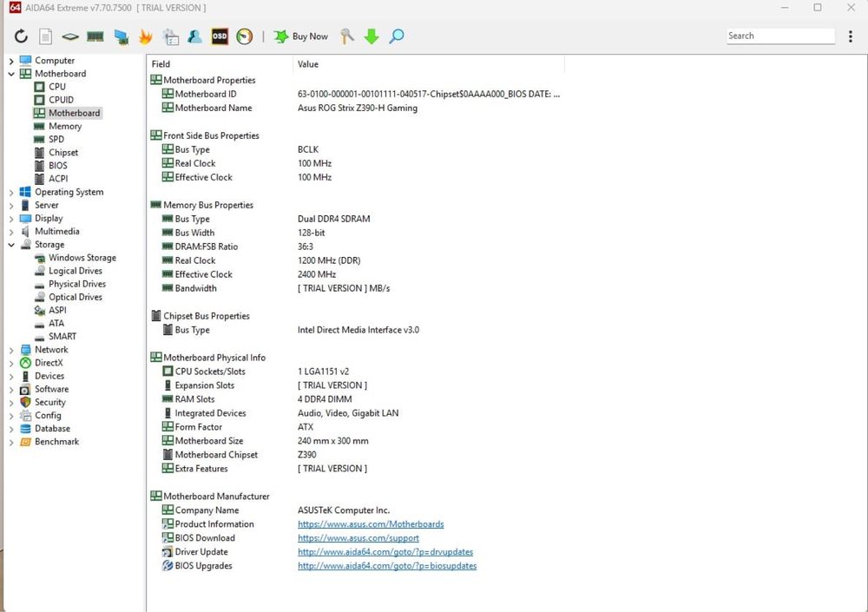Screen dimensions: 868x612
Task: Select the Bandwidth row
Action: coord(357,288)
